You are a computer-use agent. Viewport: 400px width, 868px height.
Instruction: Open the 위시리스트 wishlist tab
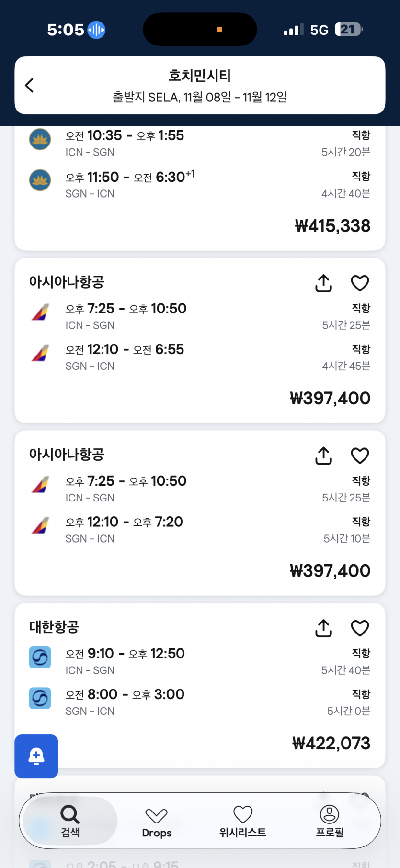coord(243,821)
